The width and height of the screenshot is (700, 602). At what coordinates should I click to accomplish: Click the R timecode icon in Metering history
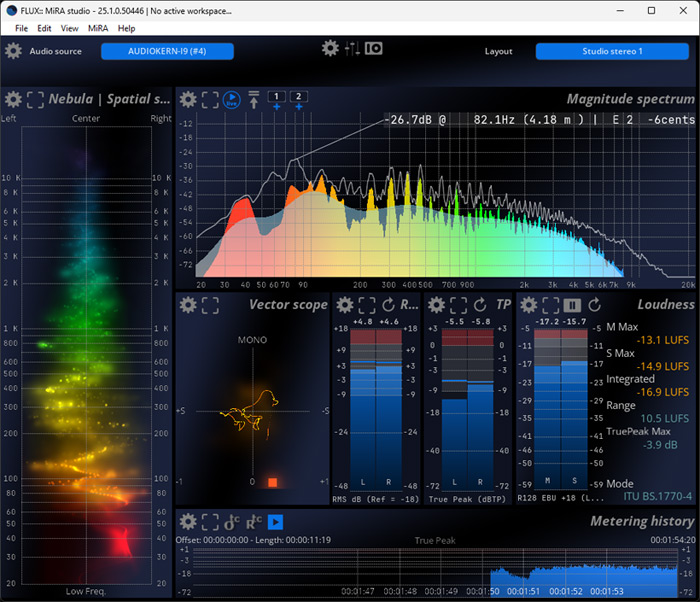(254, 522)
